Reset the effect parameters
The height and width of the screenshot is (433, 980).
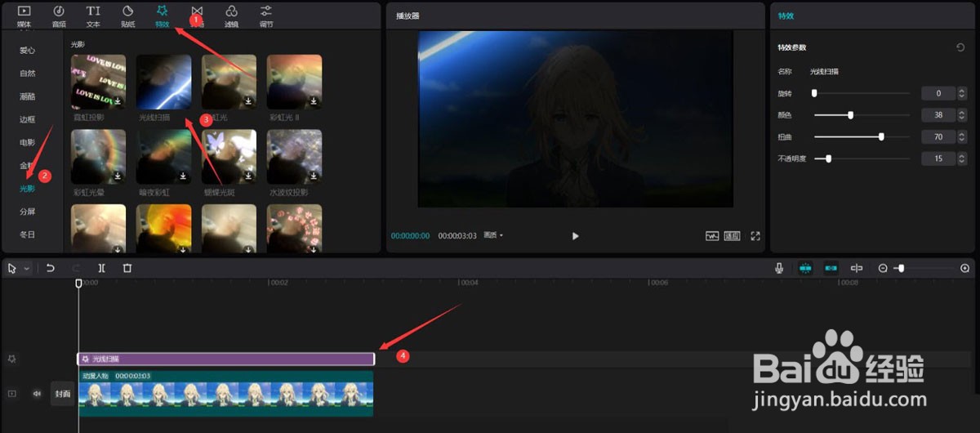coord(960,47)
